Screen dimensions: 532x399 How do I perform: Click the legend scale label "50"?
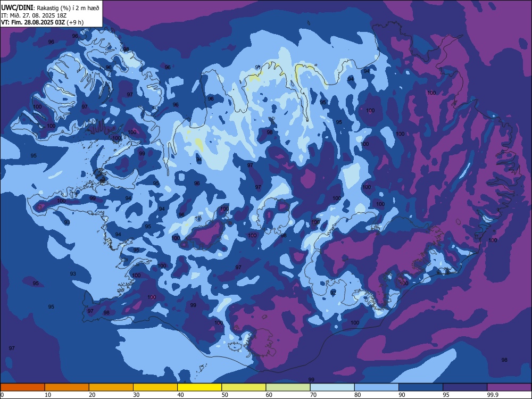pos(225,395)
